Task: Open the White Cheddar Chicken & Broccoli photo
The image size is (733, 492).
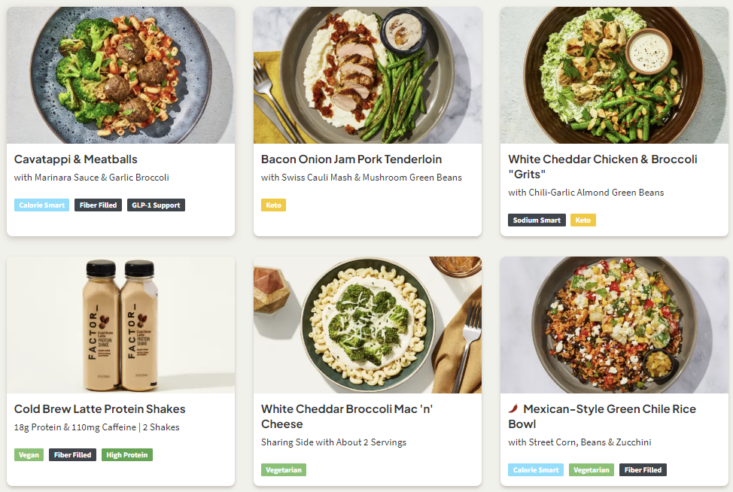Action: pyautogui.click(x=614, y=75)
